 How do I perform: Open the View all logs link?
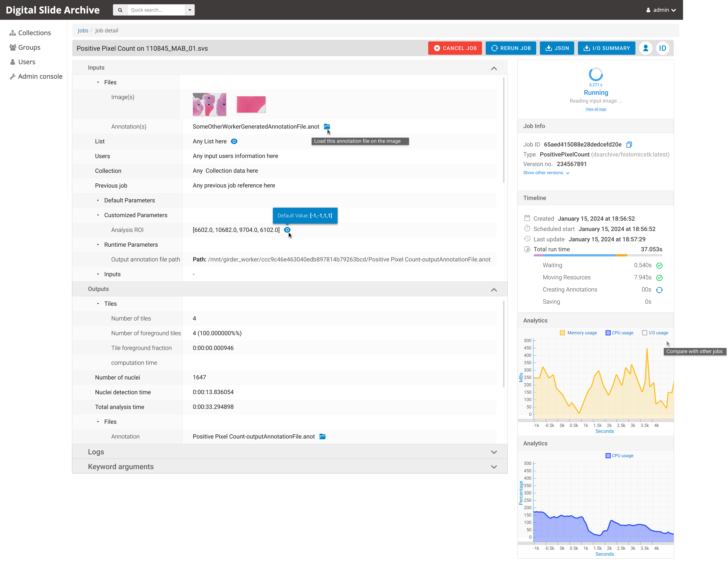tap(596, 109)
